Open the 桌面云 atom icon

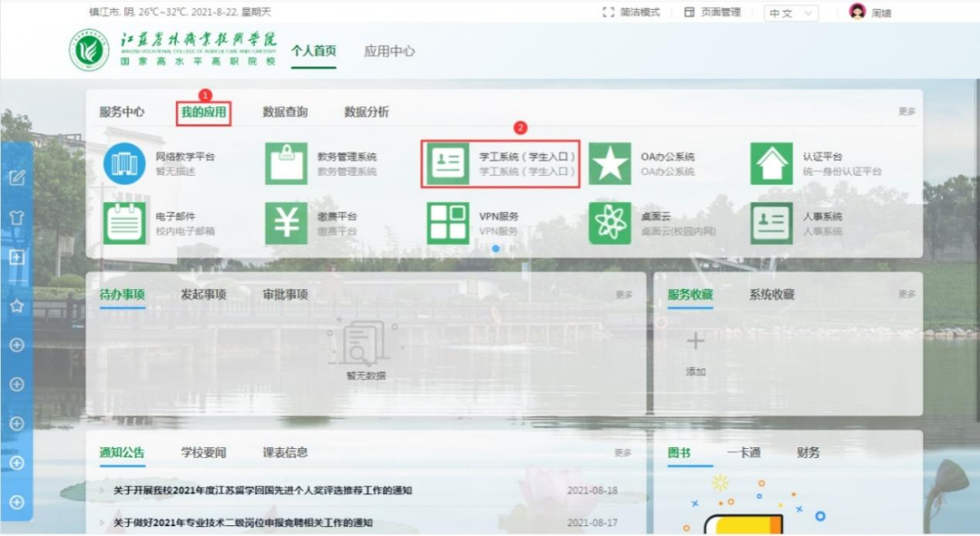tap(610, 223)
